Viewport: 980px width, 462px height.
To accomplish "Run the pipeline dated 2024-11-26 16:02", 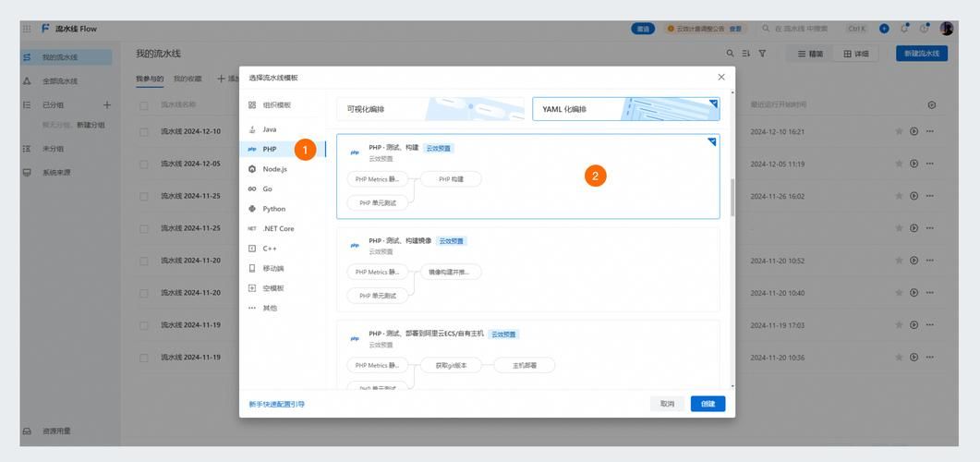I will click(913, 196).
